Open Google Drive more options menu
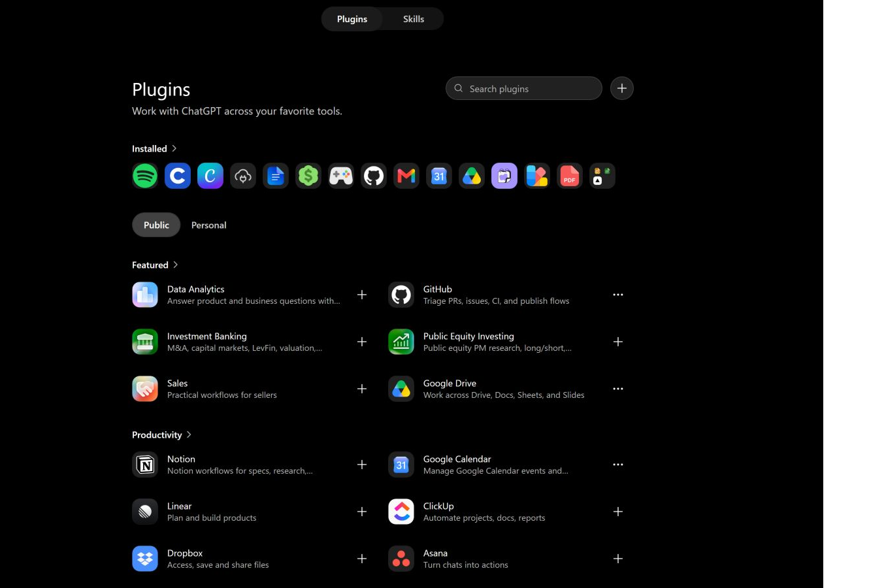The height and width of the screenshot is (588, 869). (x=618, y=389)
